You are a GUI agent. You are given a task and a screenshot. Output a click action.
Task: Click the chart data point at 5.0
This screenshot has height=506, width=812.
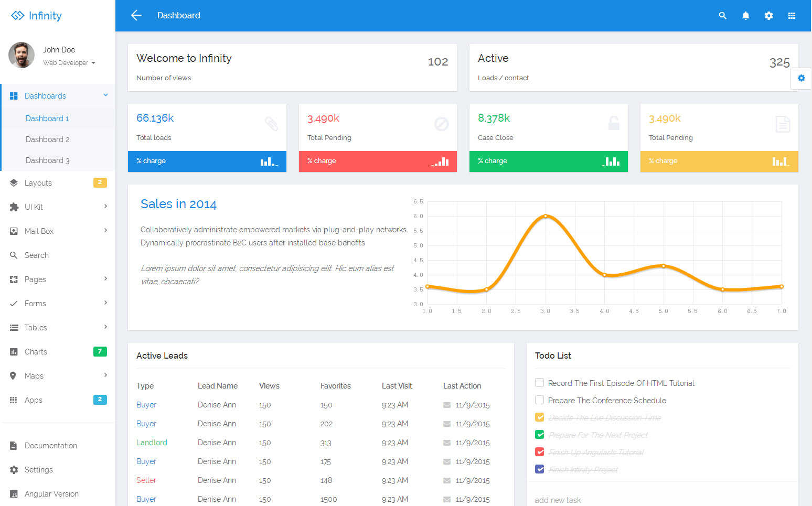pyautogui.click(x=664, y=266)
